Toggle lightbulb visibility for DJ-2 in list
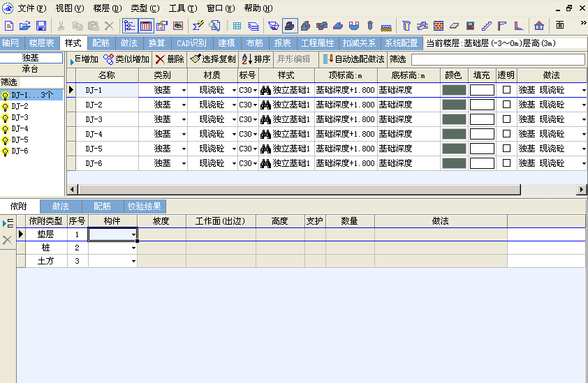This screenshot has height=383, width=588. [x=5, y=107]
